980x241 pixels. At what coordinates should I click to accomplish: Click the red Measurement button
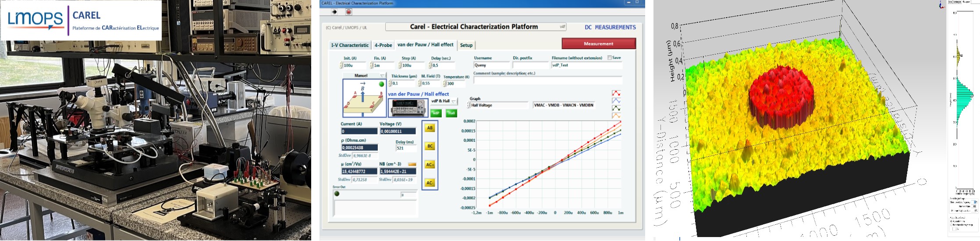598,43
